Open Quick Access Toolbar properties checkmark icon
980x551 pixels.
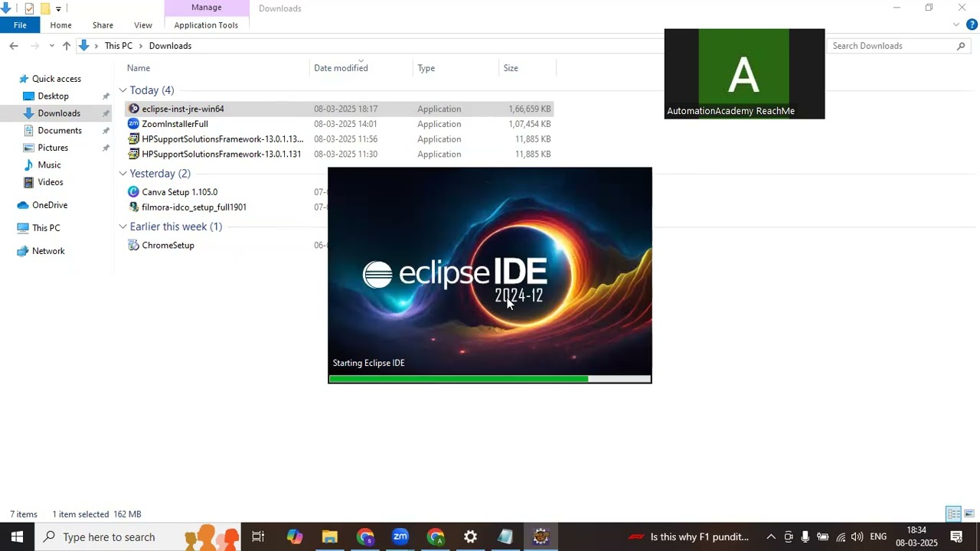point(29,8)
